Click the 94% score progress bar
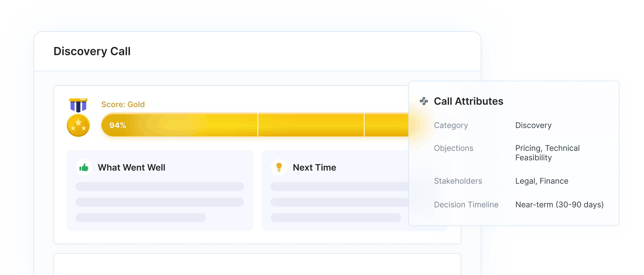The height and width of the screenshot is (275, 644). (x=255, y=125)
